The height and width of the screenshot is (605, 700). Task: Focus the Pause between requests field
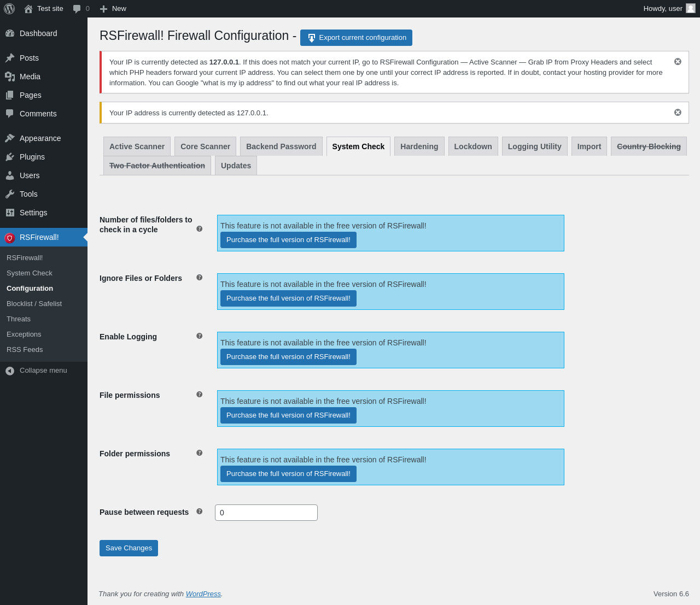point(266,513)
